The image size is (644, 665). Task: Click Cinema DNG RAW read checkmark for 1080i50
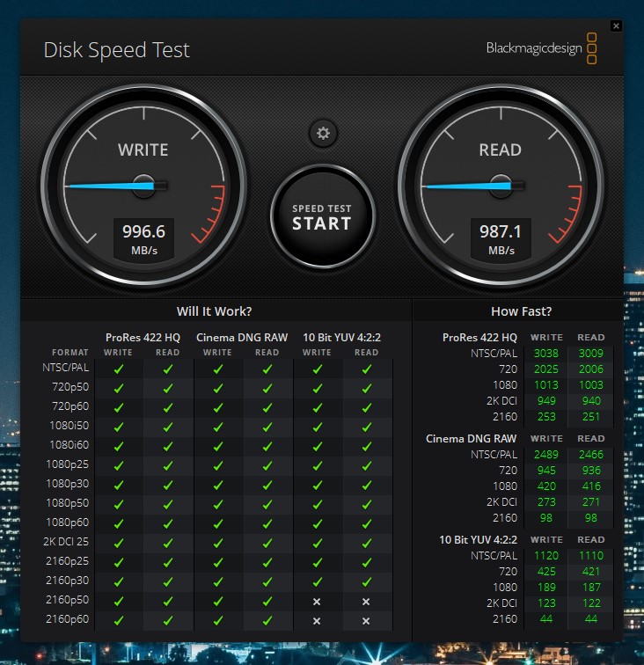coord(267,427)
